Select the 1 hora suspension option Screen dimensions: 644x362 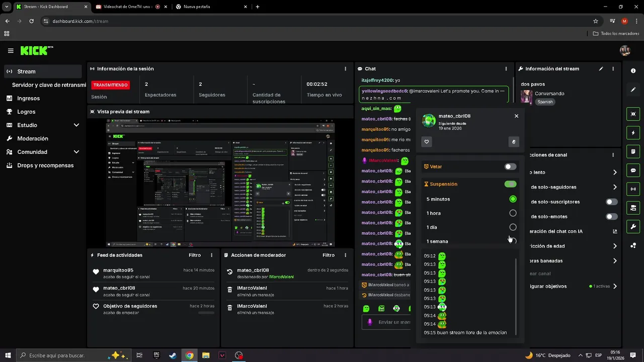(x=513, y=213)
